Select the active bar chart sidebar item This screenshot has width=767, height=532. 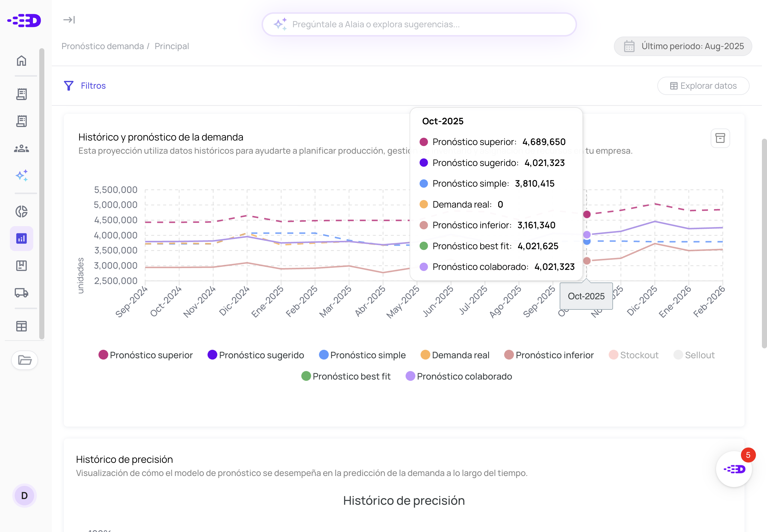22,238
